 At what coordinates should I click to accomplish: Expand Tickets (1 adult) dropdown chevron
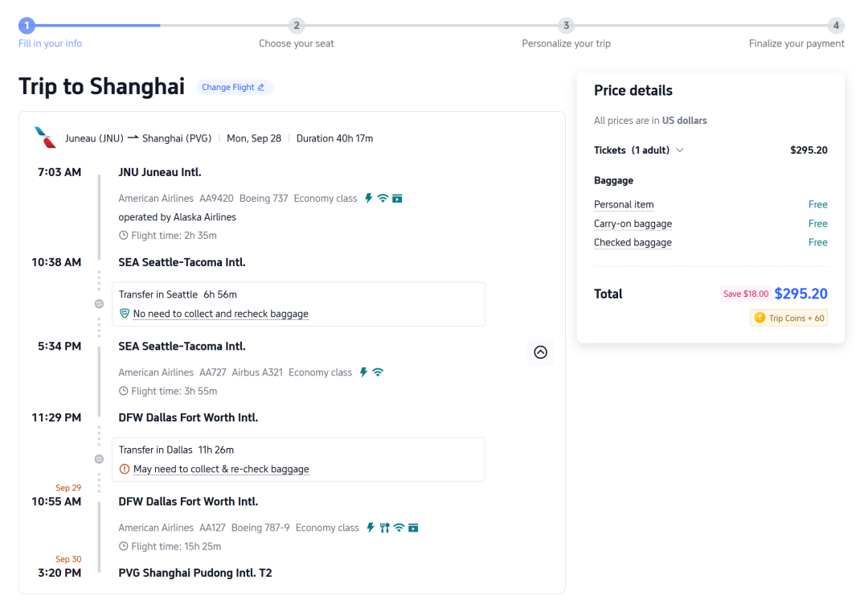680,150
